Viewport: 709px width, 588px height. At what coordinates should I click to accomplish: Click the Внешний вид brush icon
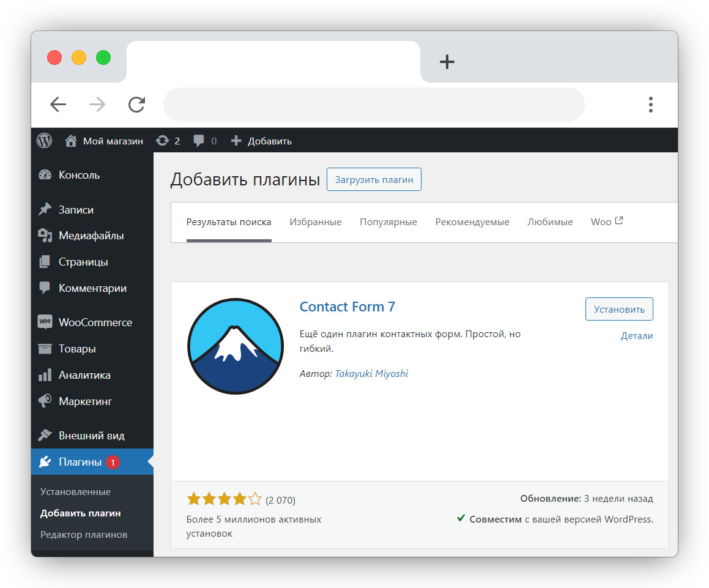pyautogui.click(x=45, y=435)
